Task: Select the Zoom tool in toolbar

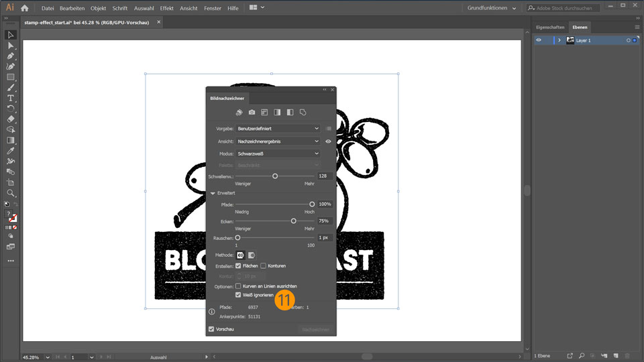Action: 11,193
